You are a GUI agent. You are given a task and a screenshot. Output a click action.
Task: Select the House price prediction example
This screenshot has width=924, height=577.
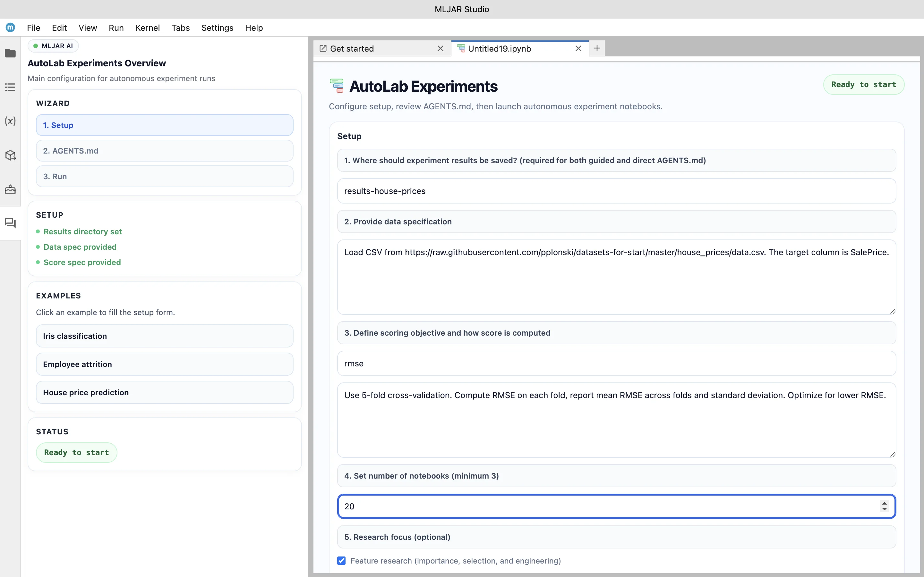click(165, 392)
